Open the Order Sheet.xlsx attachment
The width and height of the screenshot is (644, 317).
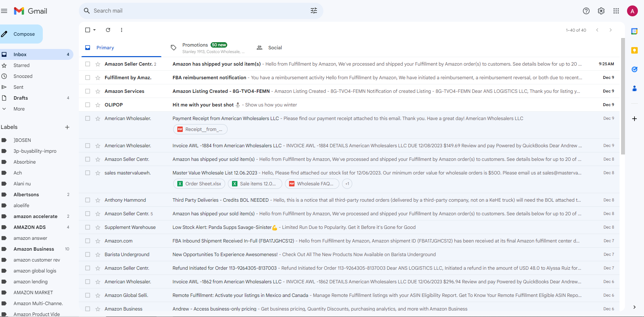(199, 184)
